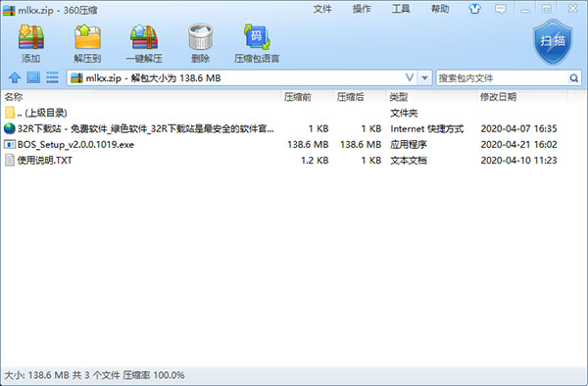Open the 帮助 menu
The height and width of the screenshot is (386, 588).
(x=440, y=9)
